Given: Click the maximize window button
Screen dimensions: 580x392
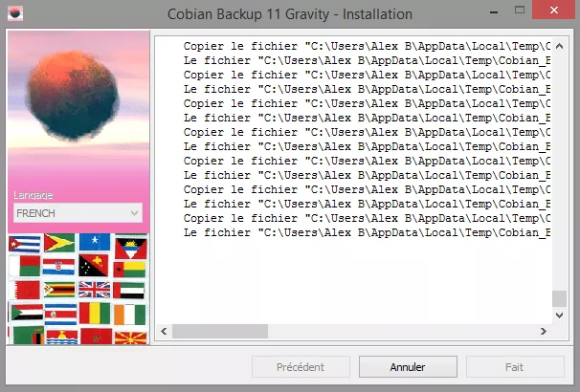Looking at the screenshot, I should [x=520, y=10].
